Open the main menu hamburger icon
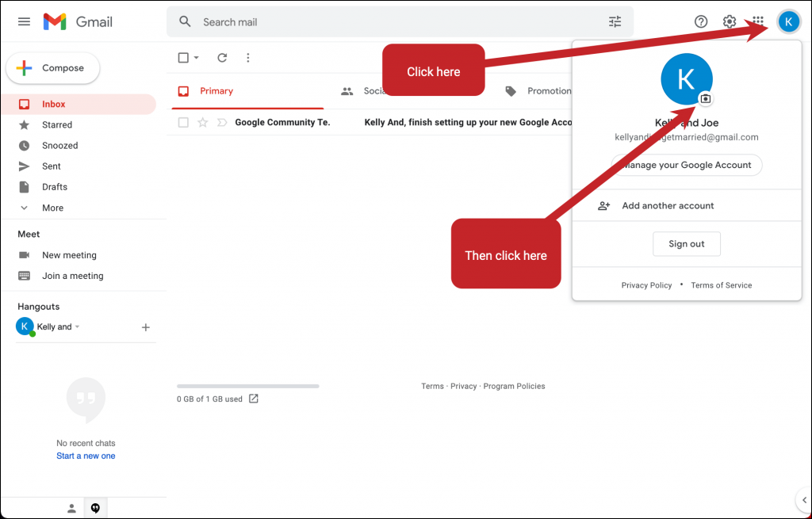812x519 pixels. point(24,21)
